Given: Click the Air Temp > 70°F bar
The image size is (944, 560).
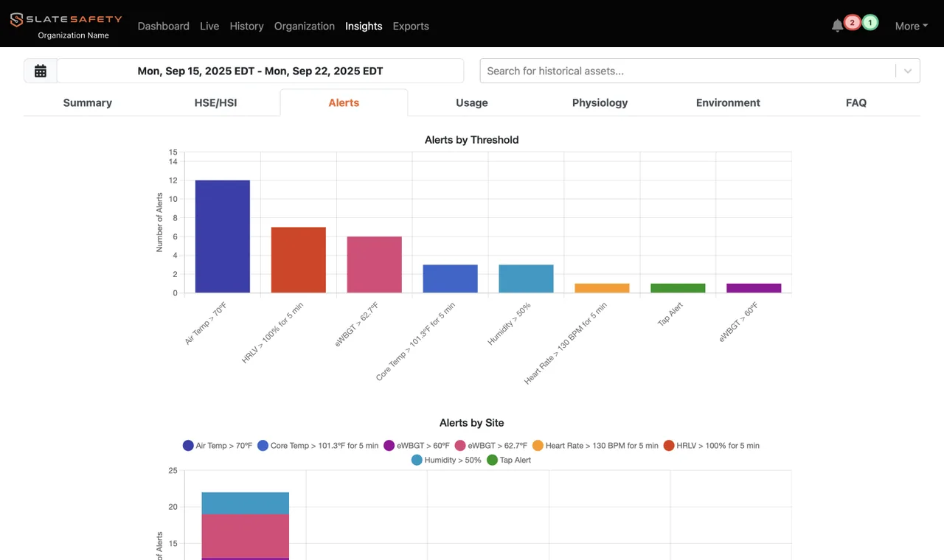Looking at the screenshot, I should click(x=223, y=237).
